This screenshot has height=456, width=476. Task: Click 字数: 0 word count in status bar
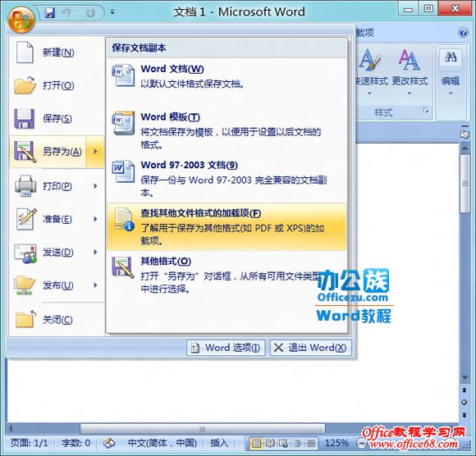coord(76,443)
